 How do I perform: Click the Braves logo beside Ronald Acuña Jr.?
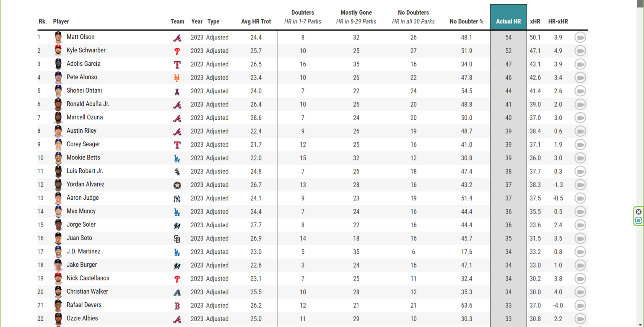[177, 105]
